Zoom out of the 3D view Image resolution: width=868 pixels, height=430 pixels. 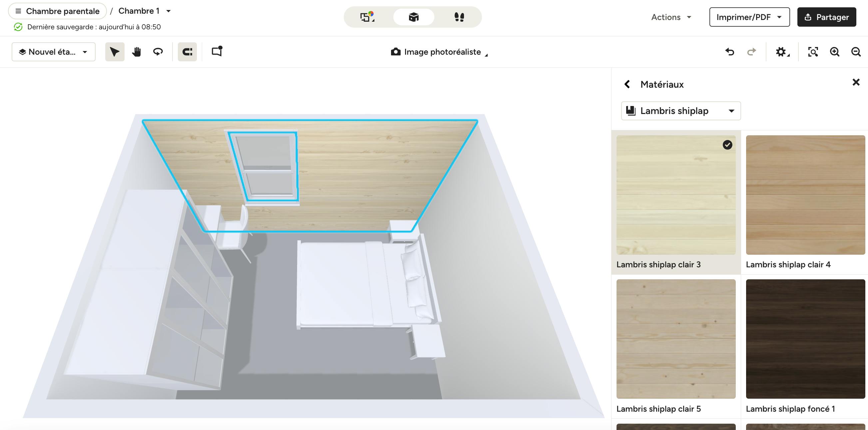pos(856,52)
